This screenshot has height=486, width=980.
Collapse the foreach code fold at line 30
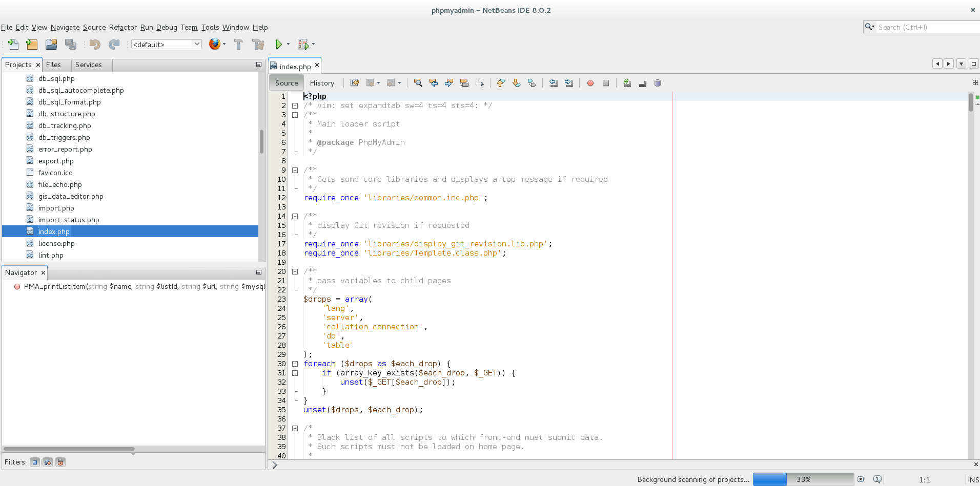coord(295,364)
